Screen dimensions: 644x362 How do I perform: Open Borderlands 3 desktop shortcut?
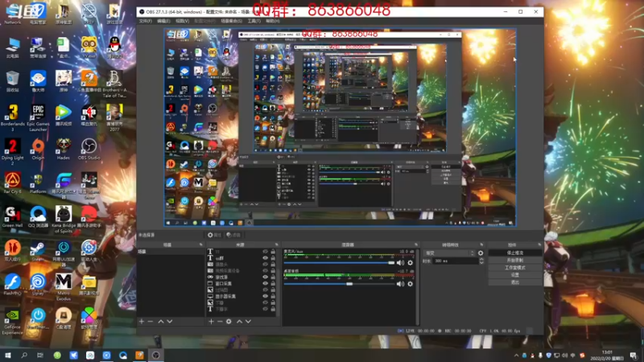coord(13,117)
